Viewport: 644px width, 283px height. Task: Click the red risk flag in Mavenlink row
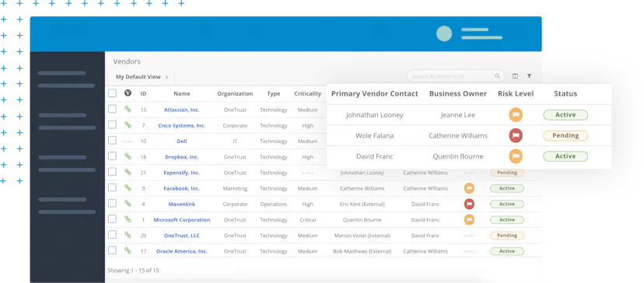click(469, 204)
